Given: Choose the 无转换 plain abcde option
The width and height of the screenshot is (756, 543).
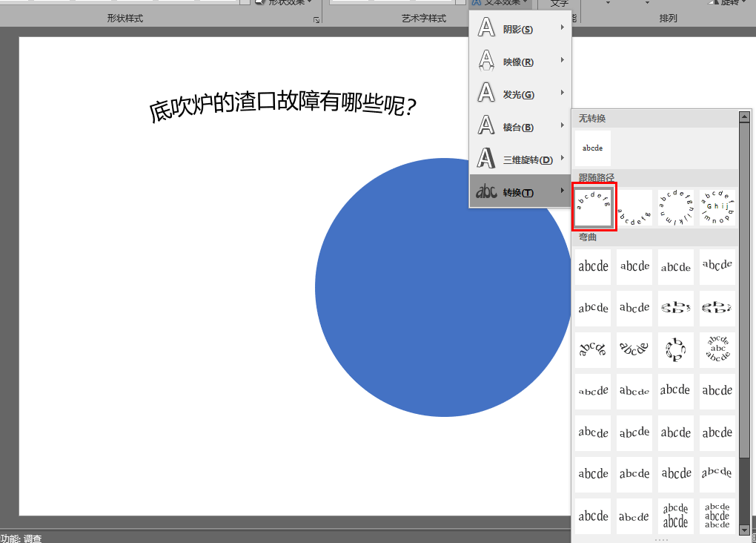Looking at the screenshot, I should click(x=593, y=148).
